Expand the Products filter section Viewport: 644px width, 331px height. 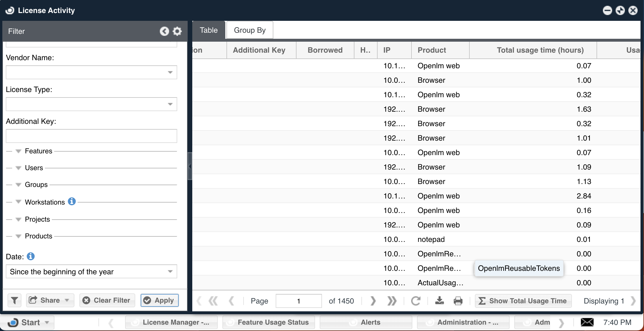19,236
